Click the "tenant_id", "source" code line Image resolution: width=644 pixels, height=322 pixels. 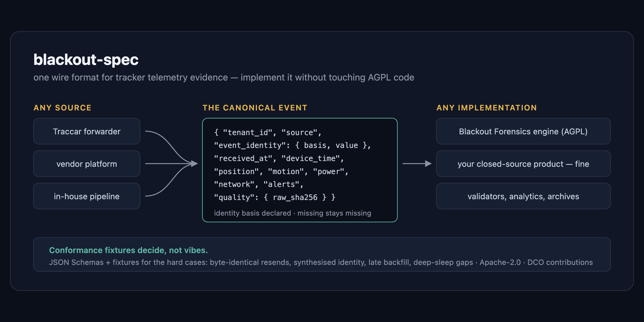[x=268, y=132]
